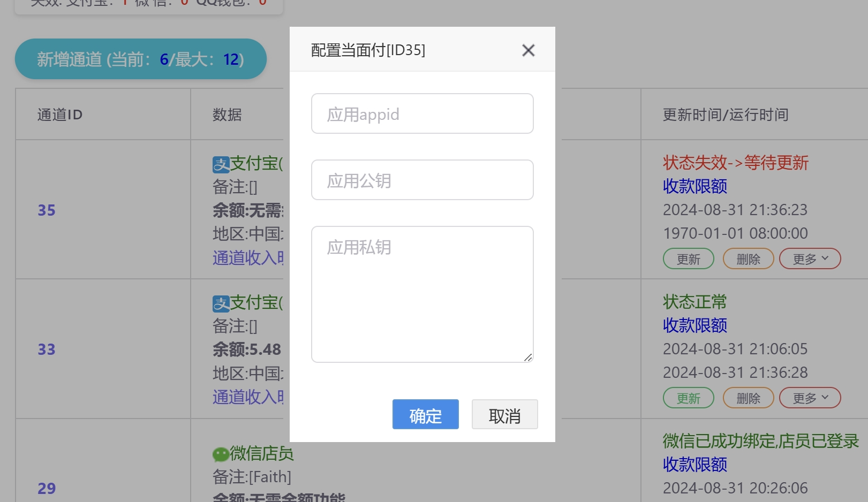Click 删除 button for channel 35

point(748,259)
